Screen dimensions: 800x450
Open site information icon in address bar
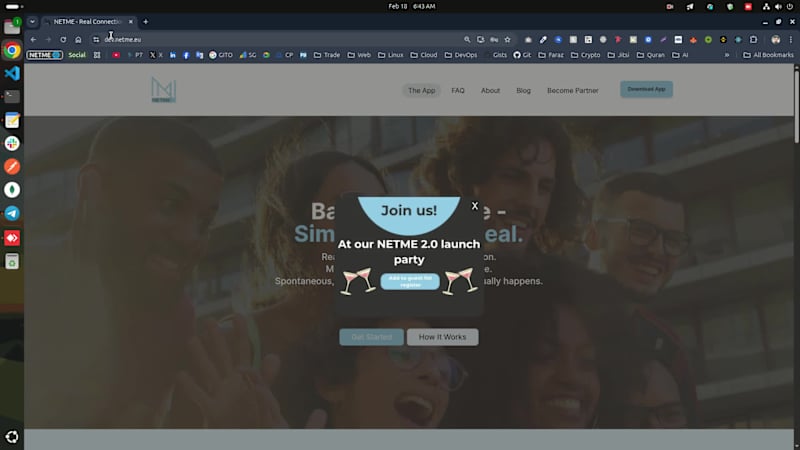(96, 39)
